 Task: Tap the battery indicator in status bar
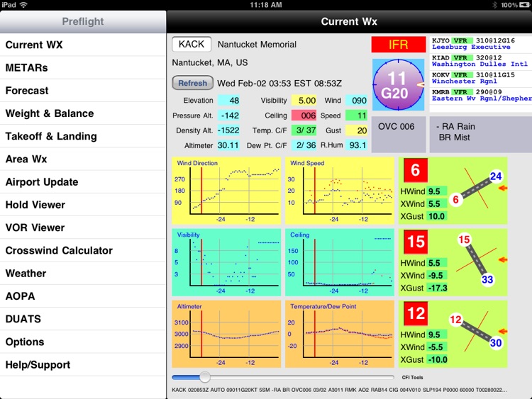click(x=524, y=5)
